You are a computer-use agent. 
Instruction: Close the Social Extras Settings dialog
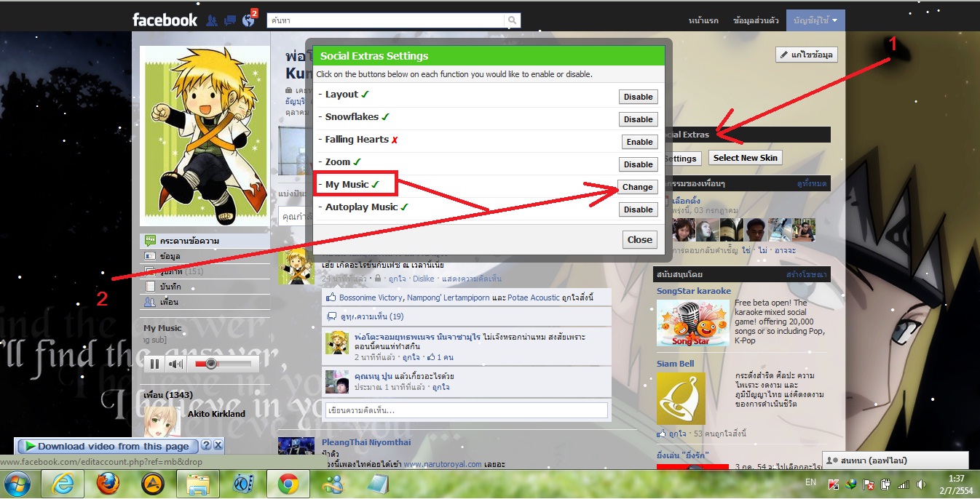point(640,239)
